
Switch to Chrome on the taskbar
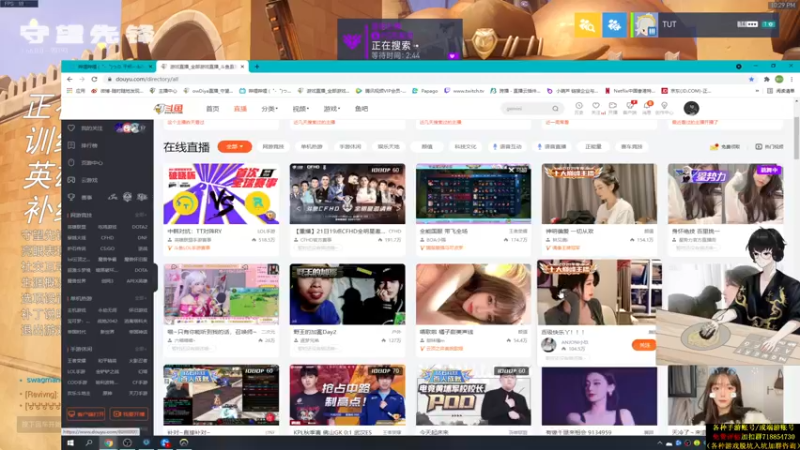point(109,443)
